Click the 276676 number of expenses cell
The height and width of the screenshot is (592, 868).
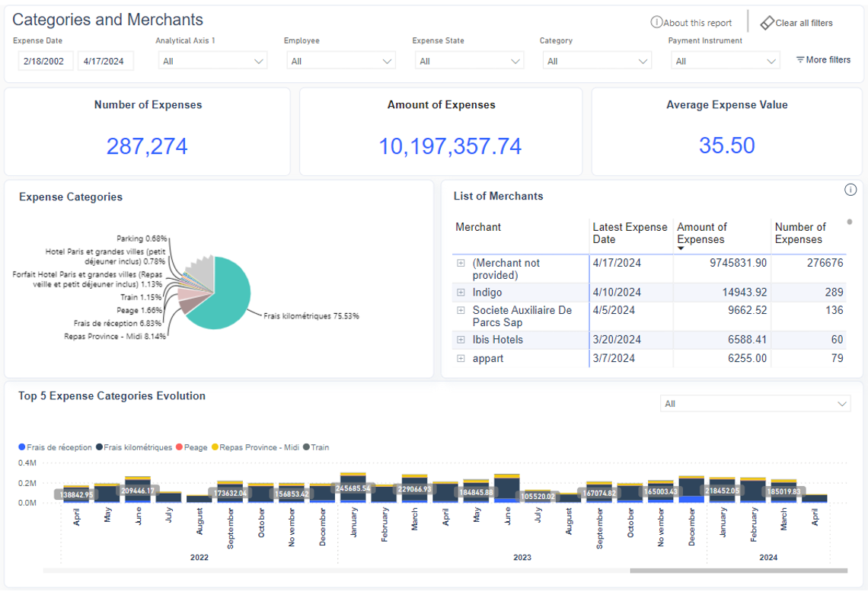point(825,263)
